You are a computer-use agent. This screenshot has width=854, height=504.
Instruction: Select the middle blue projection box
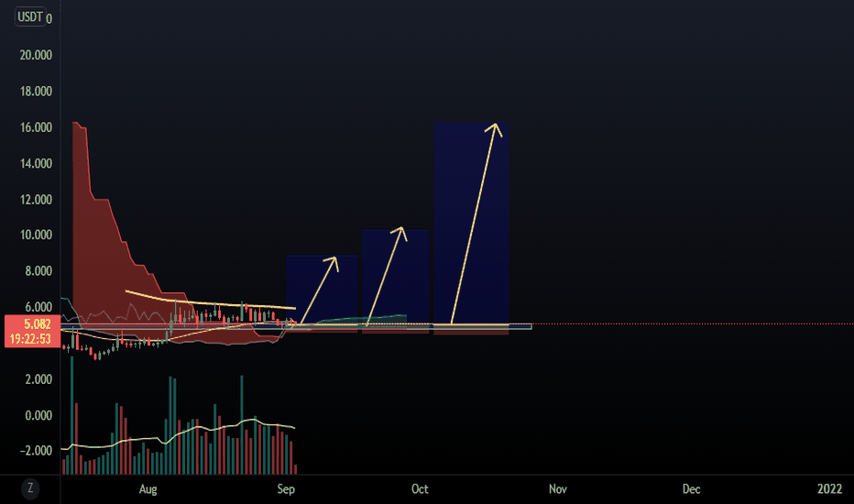pyautogui.click(x=396, y=277)
